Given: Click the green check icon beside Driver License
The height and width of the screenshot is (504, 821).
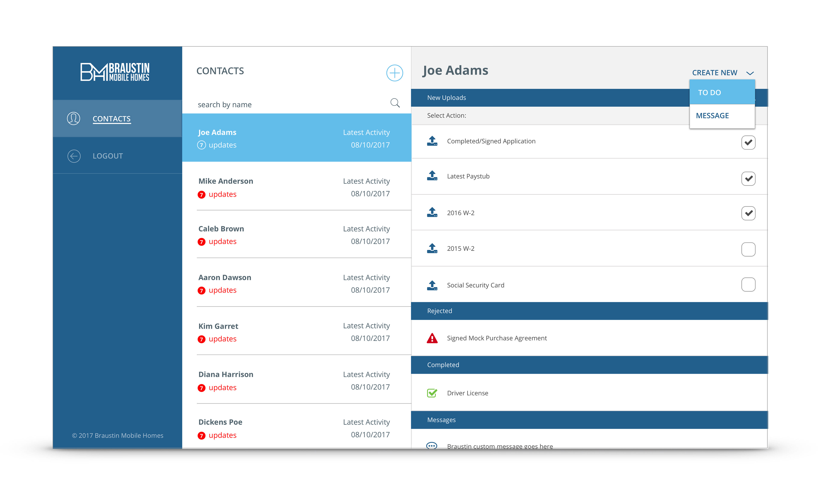Looking at the screenshot, I should pos(432,393).
